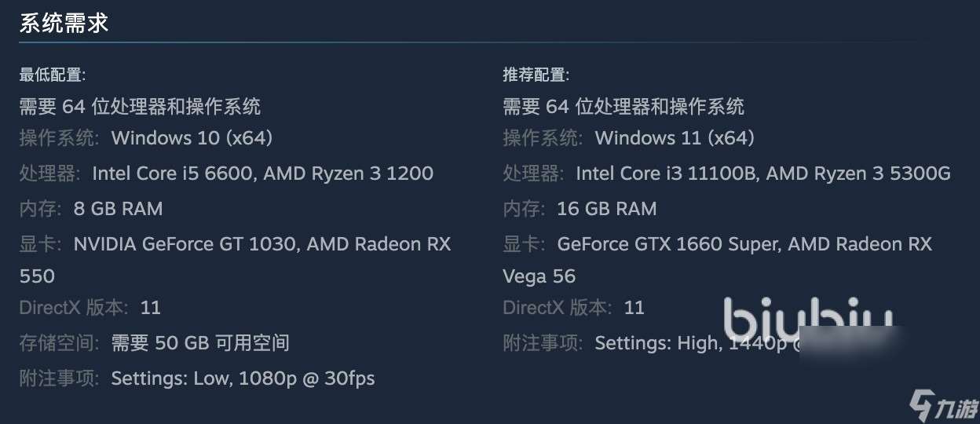Click the 九游 logo watermark

pyautogui.click(x=943, y=407)
